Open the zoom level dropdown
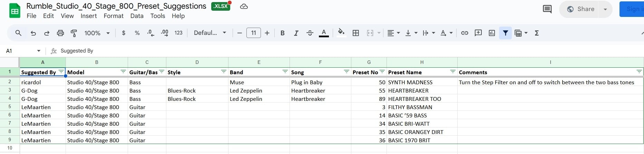Viewport: 644px width, 154px height. [x=97, y=33]
